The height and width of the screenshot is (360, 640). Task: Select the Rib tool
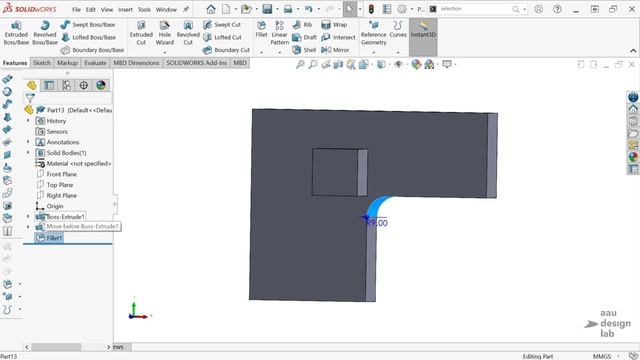pos(302,24)
